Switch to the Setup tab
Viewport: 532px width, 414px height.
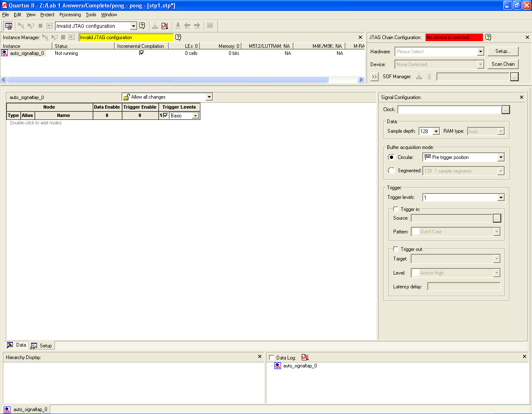tap(42, 346)
